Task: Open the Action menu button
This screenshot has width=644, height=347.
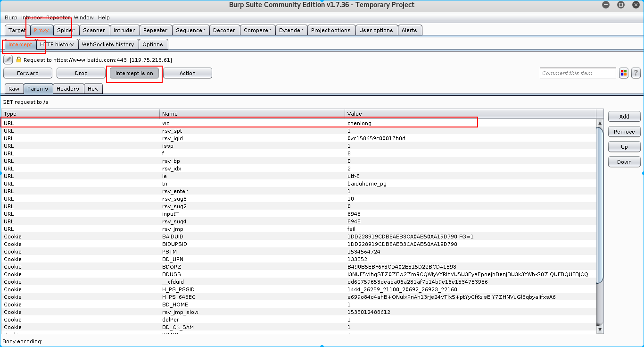Action: [x=188, y=73]
